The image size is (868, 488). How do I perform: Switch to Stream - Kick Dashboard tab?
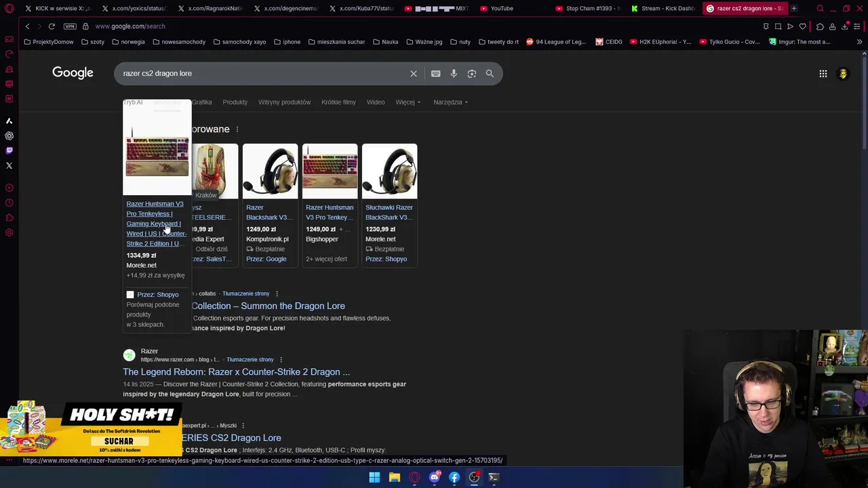[x=663, y=8]
